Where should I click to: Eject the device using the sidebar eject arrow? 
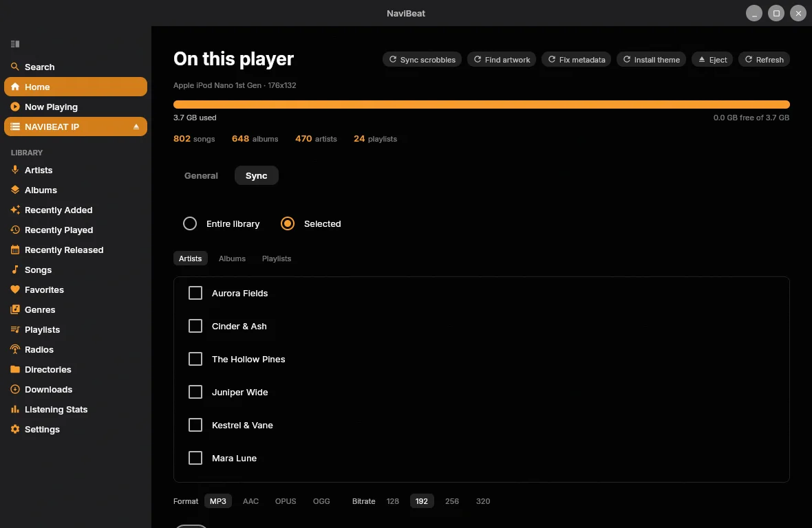(x=136, y=126)
